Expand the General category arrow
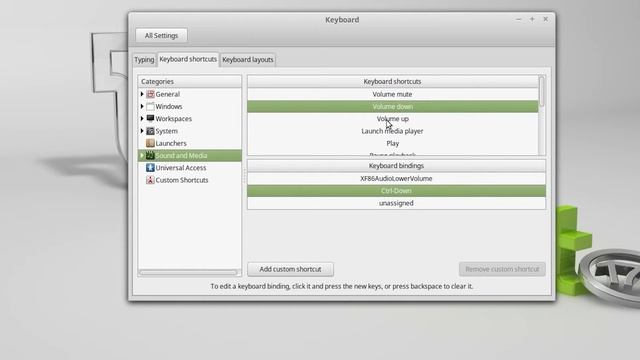 142,94
